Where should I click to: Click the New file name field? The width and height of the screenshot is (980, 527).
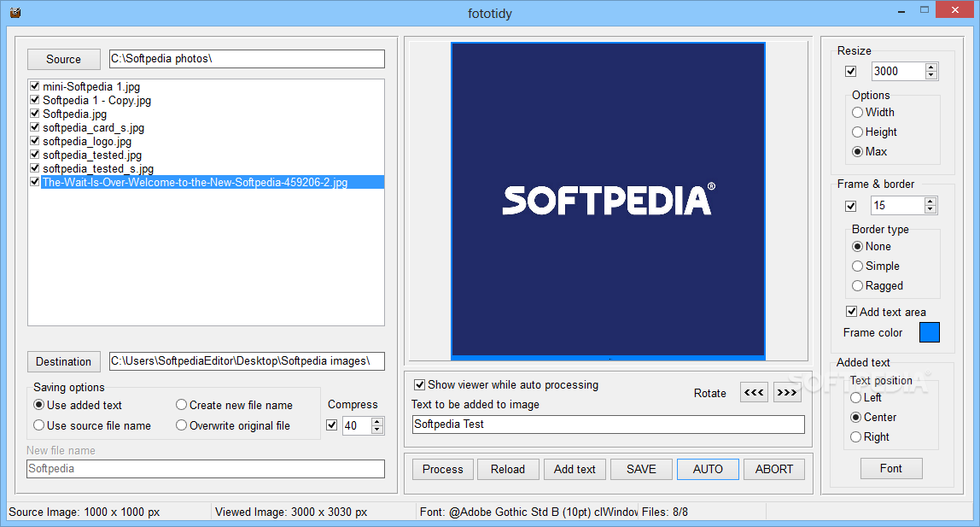[206, 469]
